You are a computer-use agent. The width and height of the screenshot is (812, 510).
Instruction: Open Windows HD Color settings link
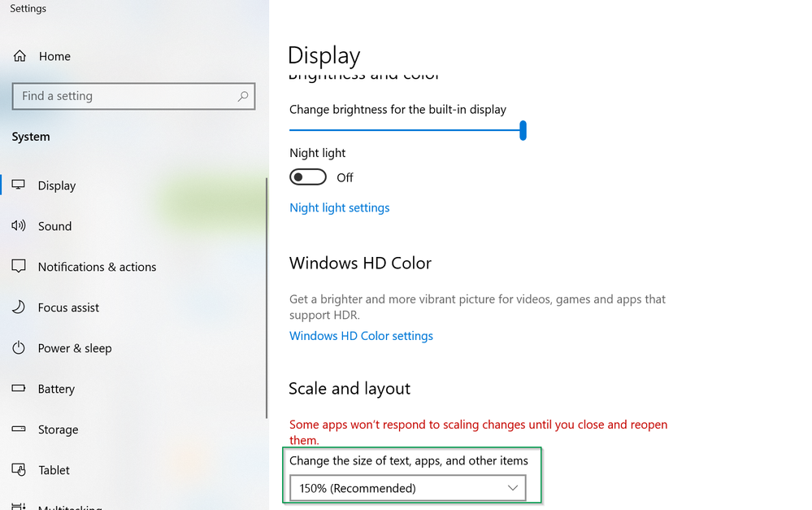tap(361, 336)
